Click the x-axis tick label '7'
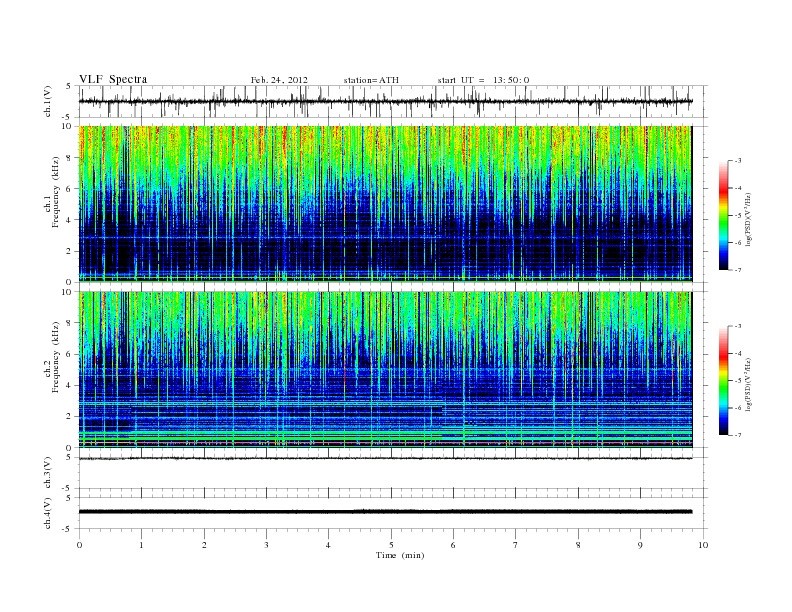 point(516,545)
